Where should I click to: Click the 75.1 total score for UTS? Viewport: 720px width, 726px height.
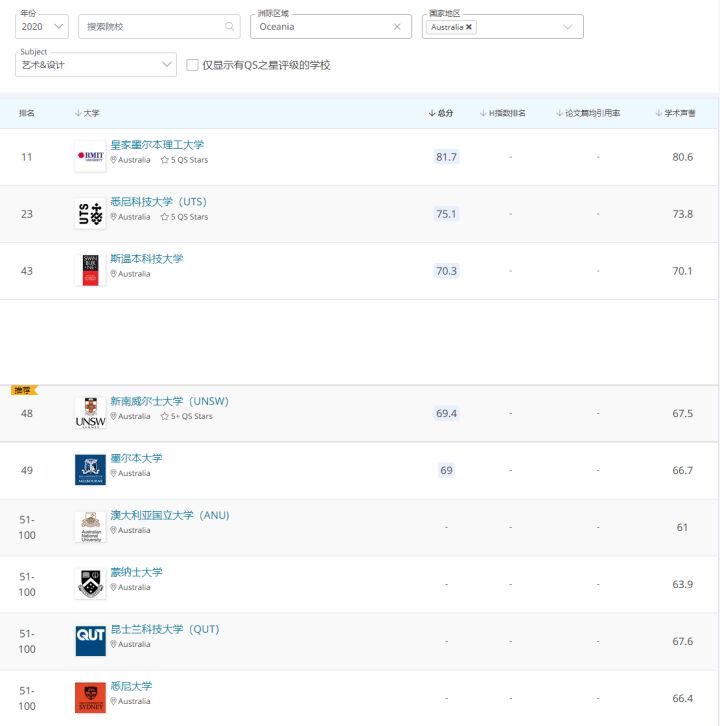pyautogui.click(x=446, y=214)
